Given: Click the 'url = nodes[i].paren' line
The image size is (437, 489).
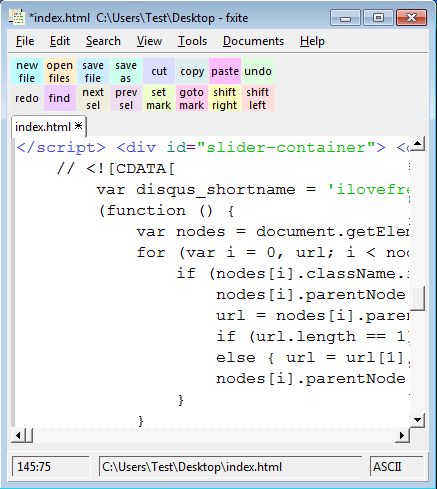Looking at the screenshot, I should click(312, 316).
